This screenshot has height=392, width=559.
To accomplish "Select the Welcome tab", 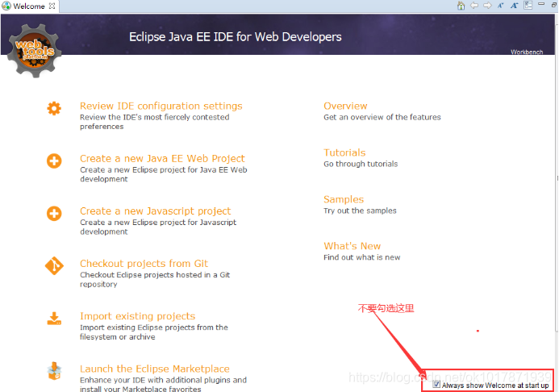I will pyautogui.click(x=29, y=6).
